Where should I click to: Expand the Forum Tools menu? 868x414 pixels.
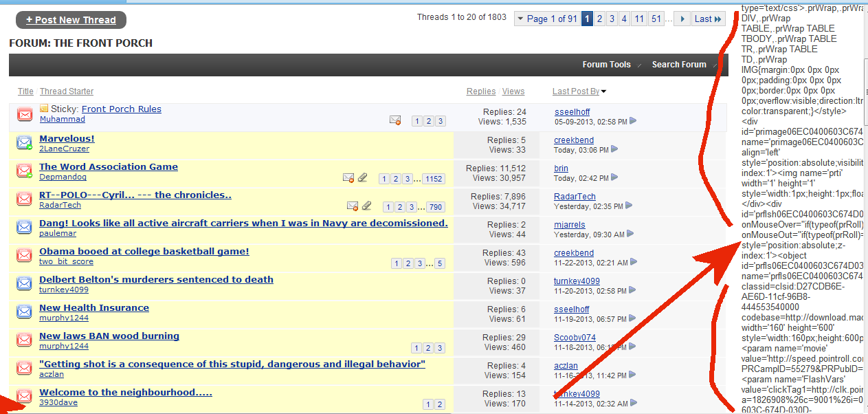(x=606, y=65)
